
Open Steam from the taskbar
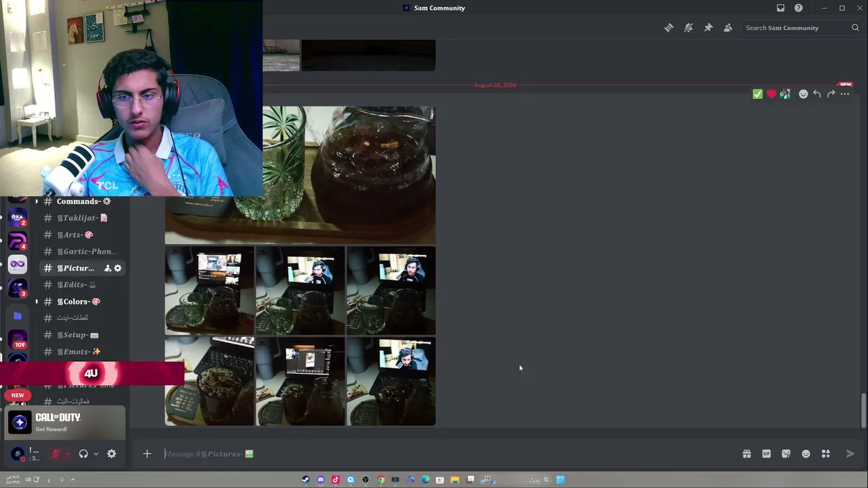pos(306,480)
